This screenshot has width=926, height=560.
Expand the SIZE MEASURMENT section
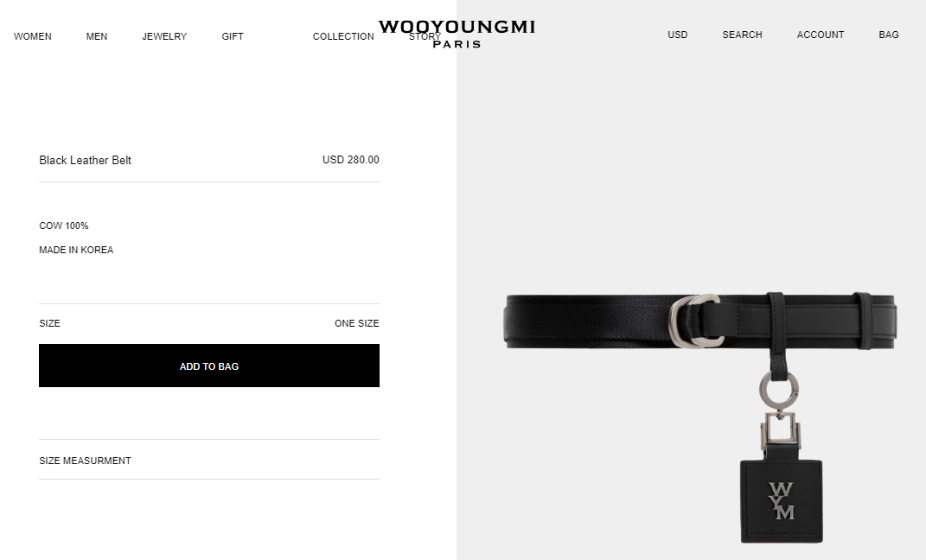pyautogui.click(x=209, y=461)
